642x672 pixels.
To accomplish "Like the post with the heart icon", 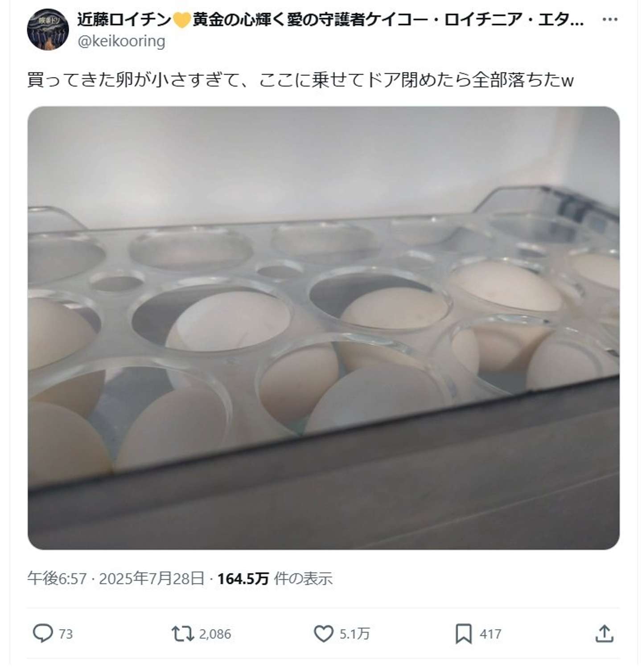I will [x=323, y=633].
